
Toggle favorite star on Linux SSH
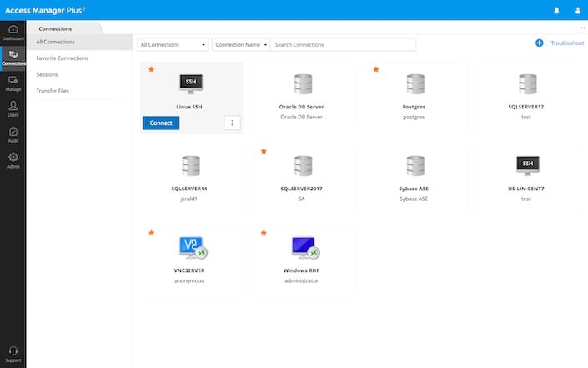[x=151, y=69]
